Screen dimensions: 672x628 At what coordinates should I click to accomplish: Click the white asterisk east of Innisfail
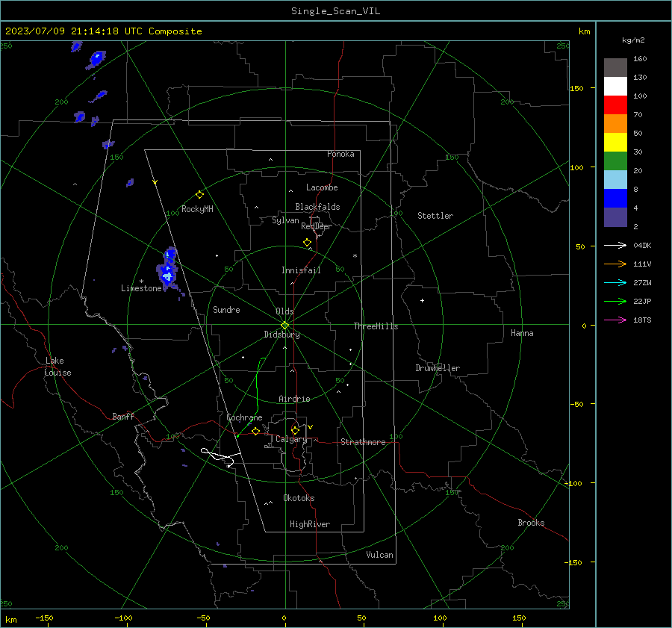355,256
